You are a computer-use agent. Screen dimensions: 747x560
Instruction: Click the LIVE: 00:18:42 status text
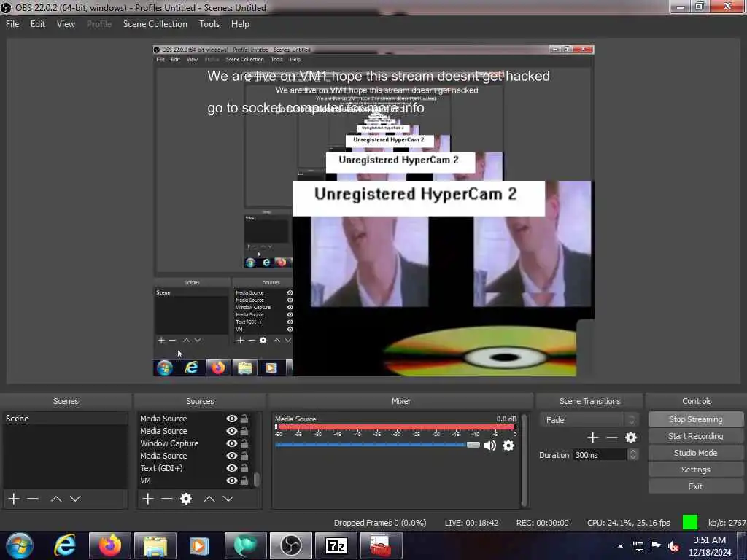[471, 523]
